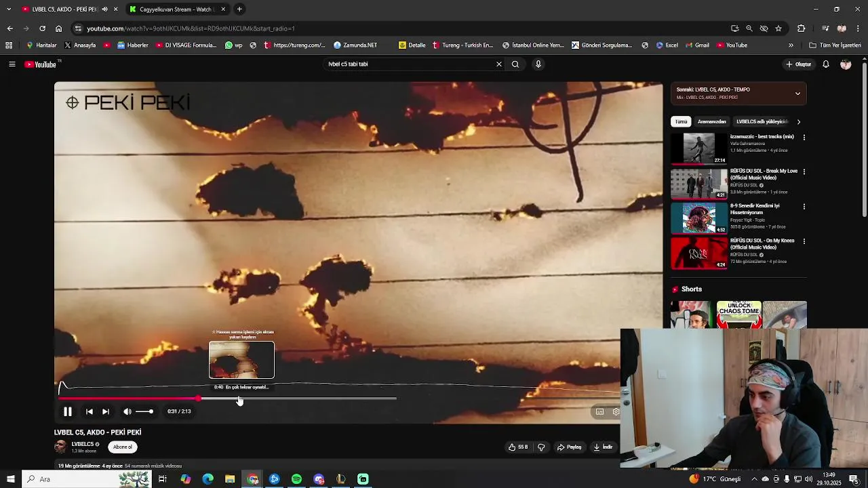This screenshot has width=868, height=488.
Task: Open RÜFÜS DU SOL On My Knees thumbnail
Action: click(x=699, y=253)
